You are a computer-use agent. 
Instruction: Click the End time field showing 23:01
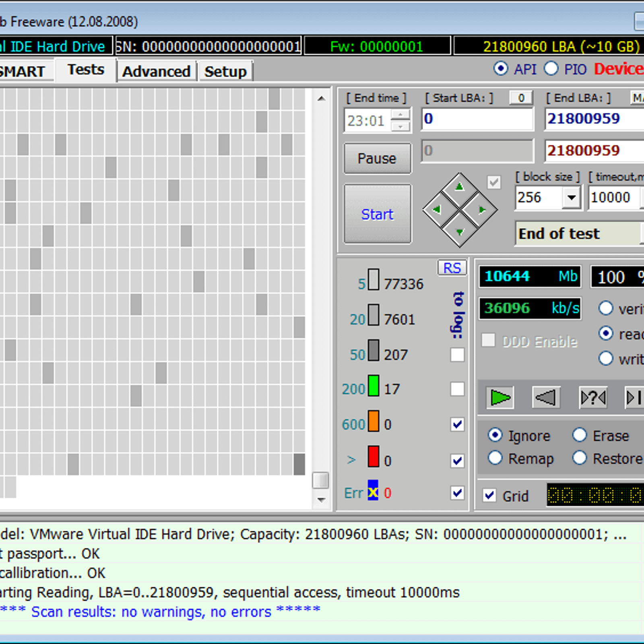368,120
